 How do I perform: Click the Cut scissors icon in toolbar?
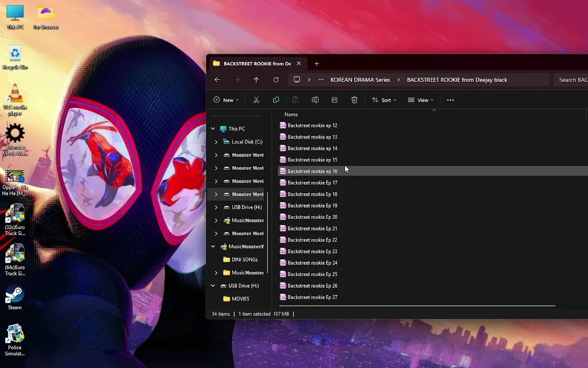tap(257, 100)
